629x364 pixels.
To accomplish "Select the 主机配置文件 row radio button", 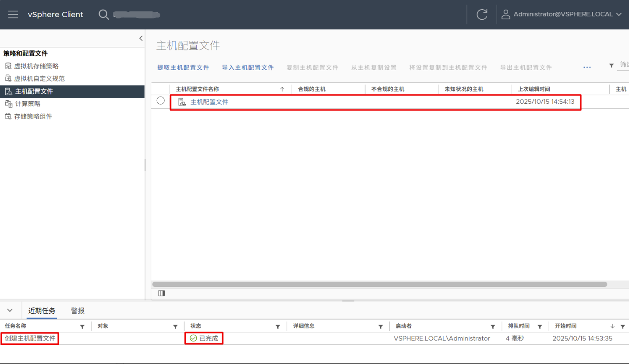I will pos(161,101).
